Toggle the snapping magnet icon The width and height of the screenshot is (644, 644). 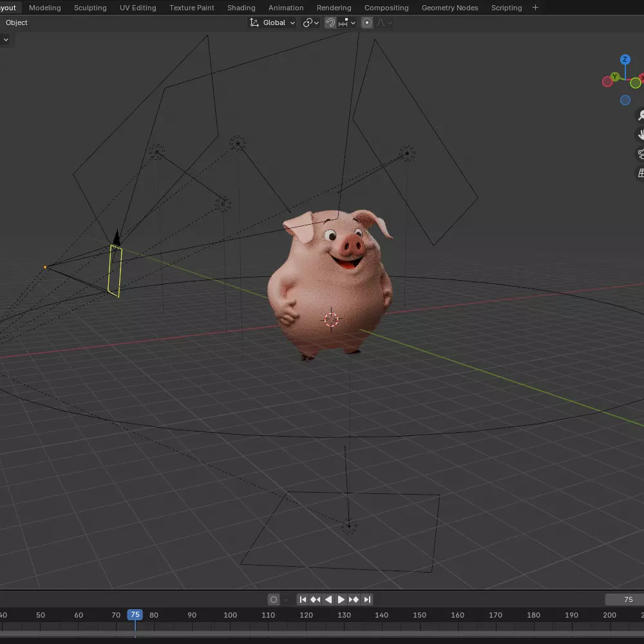[x=330, y=23]
